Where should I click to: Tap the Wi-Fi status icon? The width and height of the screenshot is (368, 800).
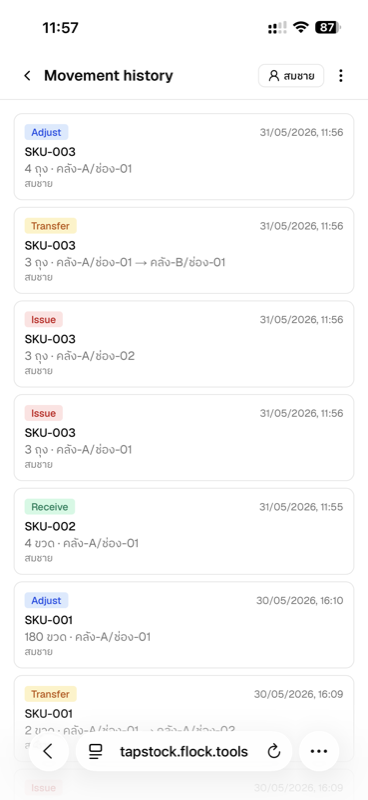(x=301, y=27)
